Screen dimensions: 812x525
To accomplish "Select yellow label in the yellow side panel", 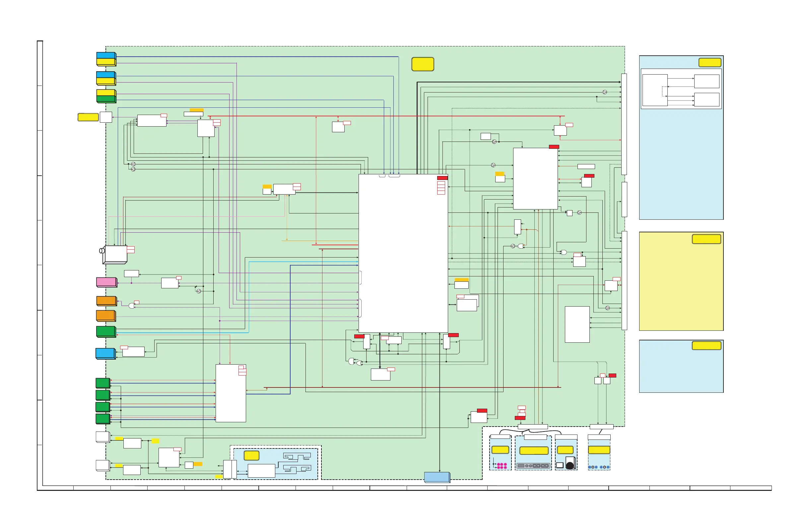I will pos(706,239).
